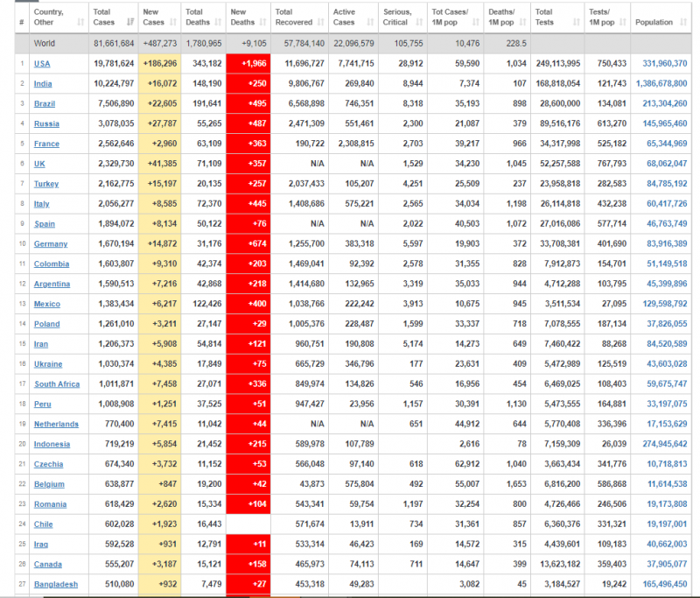Open the Germany country link

pyautogui.click(x=51, y=244)
